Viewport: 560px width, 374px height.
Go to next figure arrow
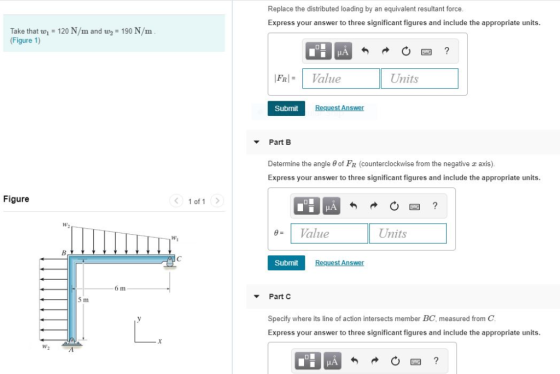(x=217, y=201)
